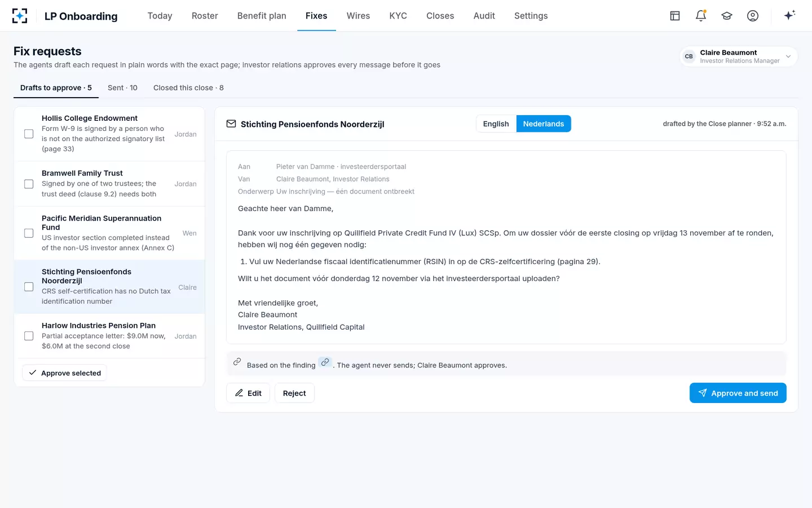Open the Roster nav tab
Screen dimensions: 812x508
coord(205,16)
